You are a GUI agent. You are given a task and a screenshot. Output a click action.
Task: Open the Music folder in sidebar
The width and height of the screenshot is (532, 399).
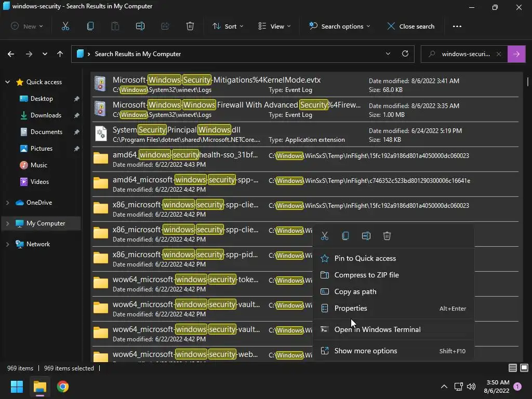point(38,165)
